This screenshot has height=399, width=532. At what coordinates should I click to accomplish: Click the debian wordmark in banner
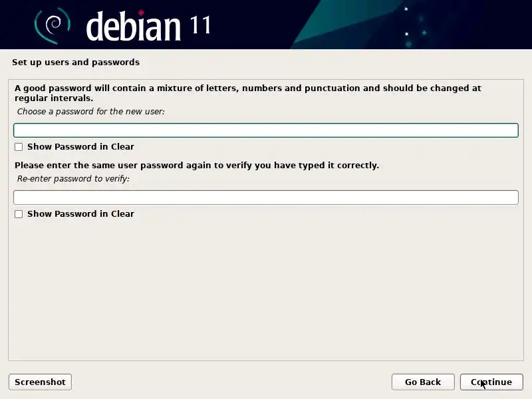[x=134, y=26]
